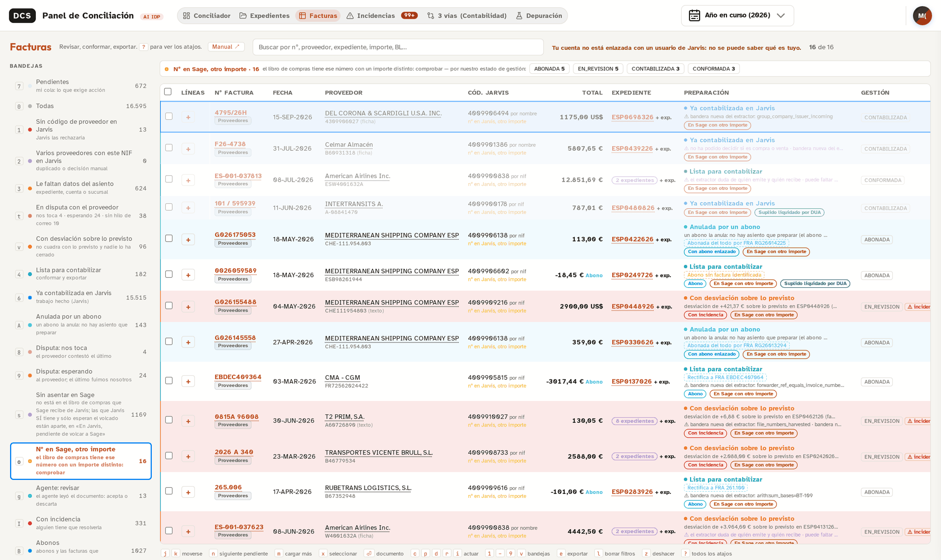Sort by the TOTAL column header
Viewport: 941px width, 560px height.
592,92
